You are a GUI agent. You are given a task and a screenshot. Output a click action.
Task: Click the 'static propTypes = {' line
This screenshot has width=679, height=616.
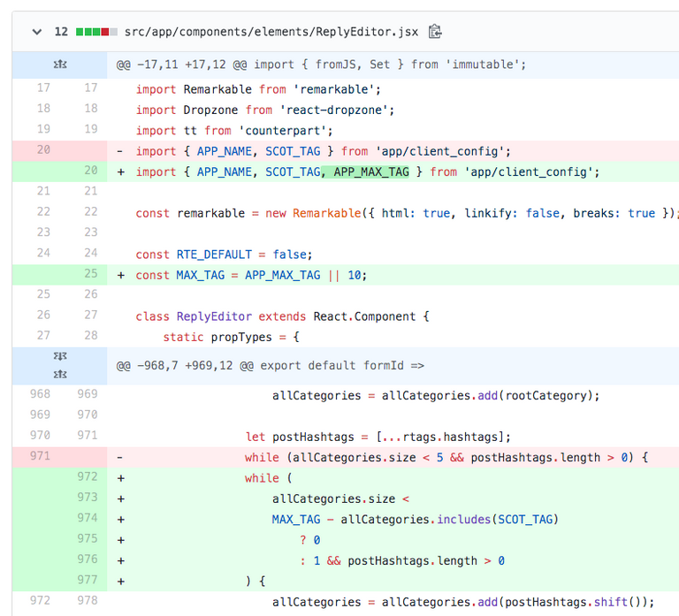click(231, 338)
